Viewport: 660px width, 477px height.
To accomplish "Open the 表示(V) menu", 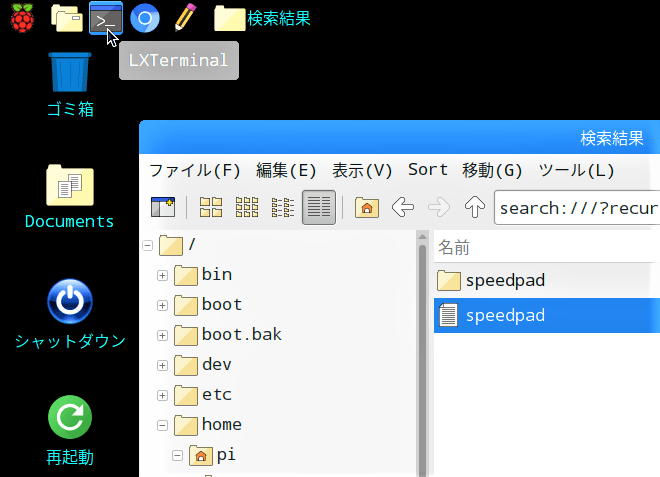I will tap(362, 171).
